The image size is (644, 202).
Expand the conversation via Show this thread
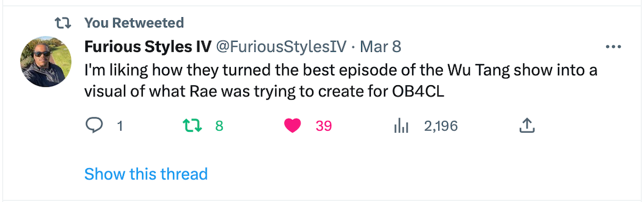pyautogui.click(x=146, y=174)
